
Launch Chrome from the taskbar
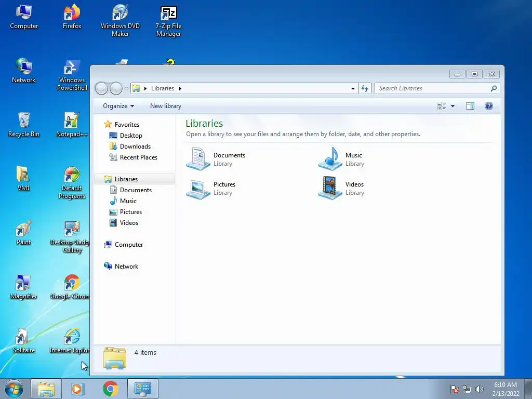[111, 389]
